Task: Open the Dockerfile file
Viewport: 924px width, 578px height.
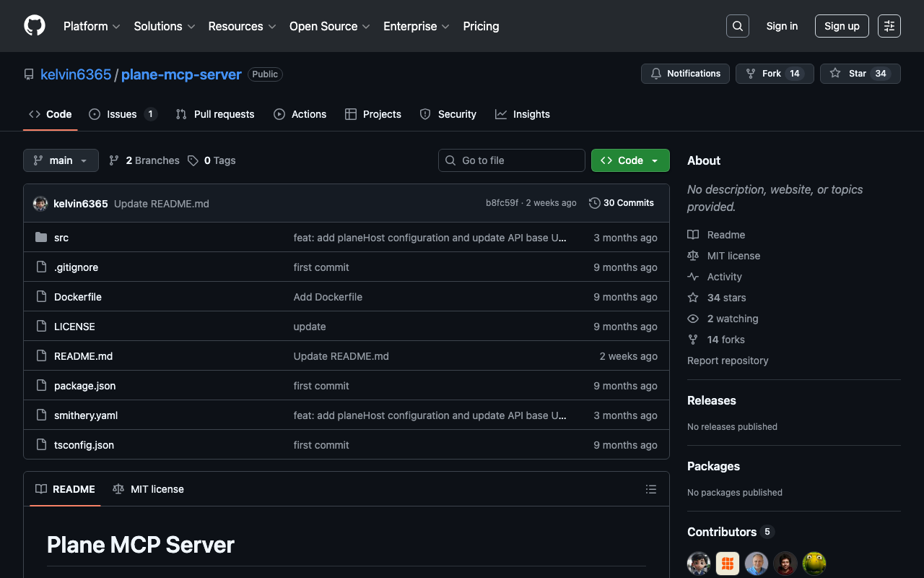Action: click(x=78, y=297)
